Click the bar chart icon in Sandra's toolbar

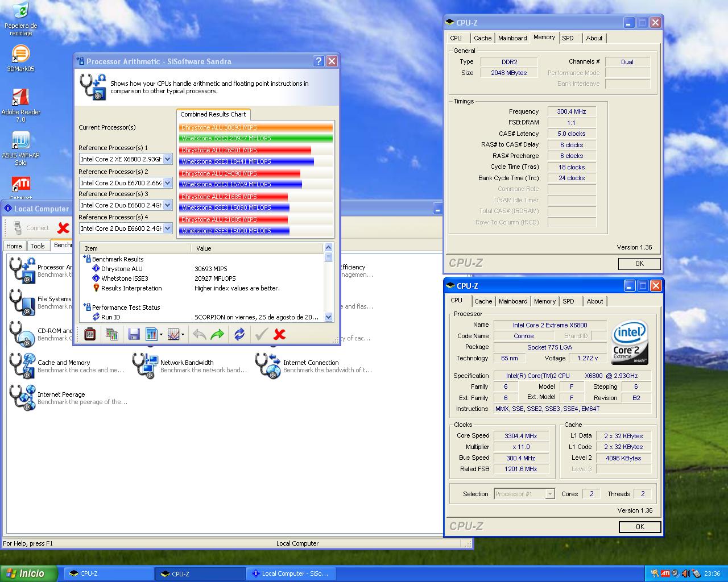click(x=151, y=334)
